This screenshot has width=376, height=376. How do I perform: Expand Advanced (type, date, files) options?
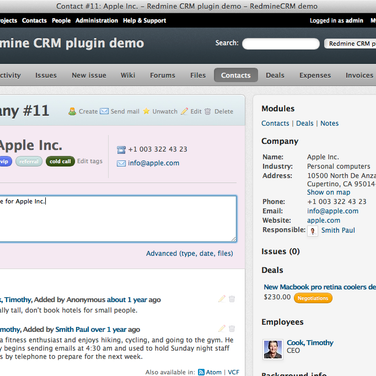pyautogui.click(x=190, y=253)
